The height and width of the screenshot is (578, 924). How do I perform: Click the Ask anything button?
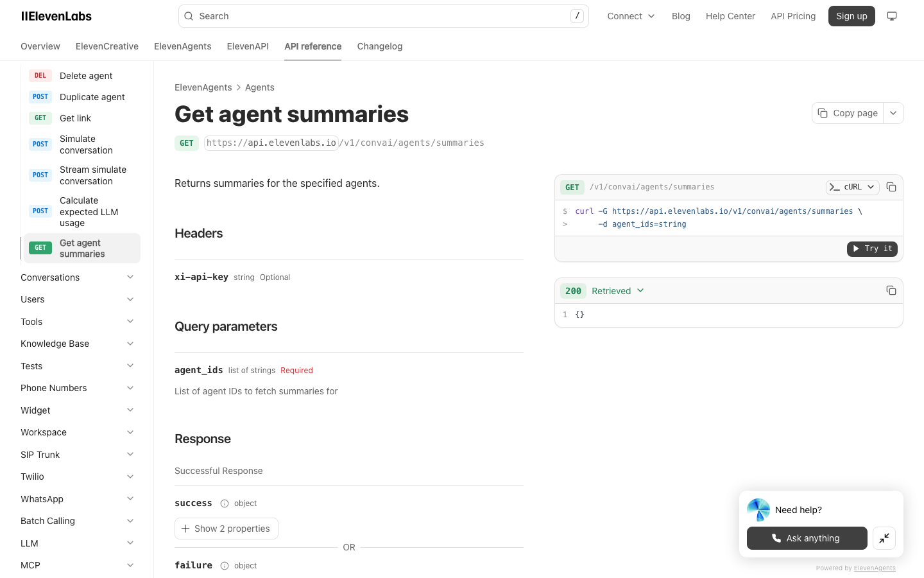pos(807,538)
